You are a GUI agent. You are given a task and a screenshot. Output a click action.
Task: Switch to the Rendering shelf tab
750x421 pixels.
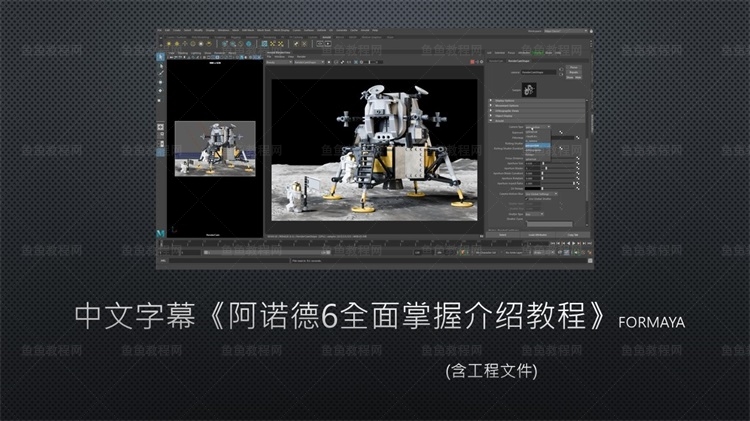pyautogui.click(x=269, y=37)
